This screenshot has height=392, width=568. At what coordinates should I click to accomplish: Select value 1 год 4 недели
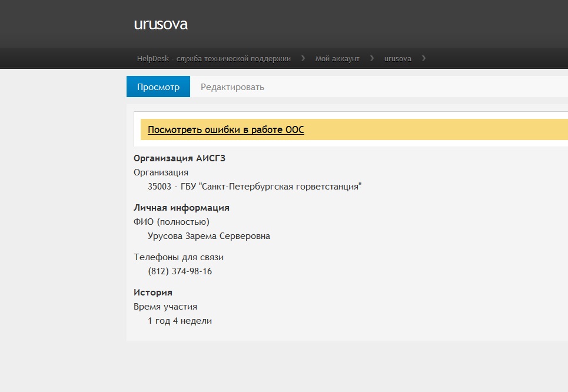(180, 321)
